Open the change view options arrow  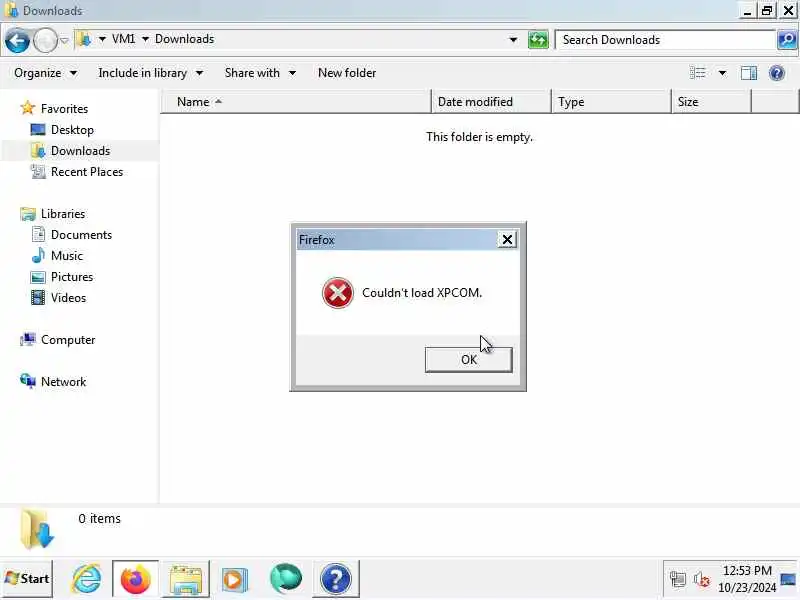click(722, 73)
